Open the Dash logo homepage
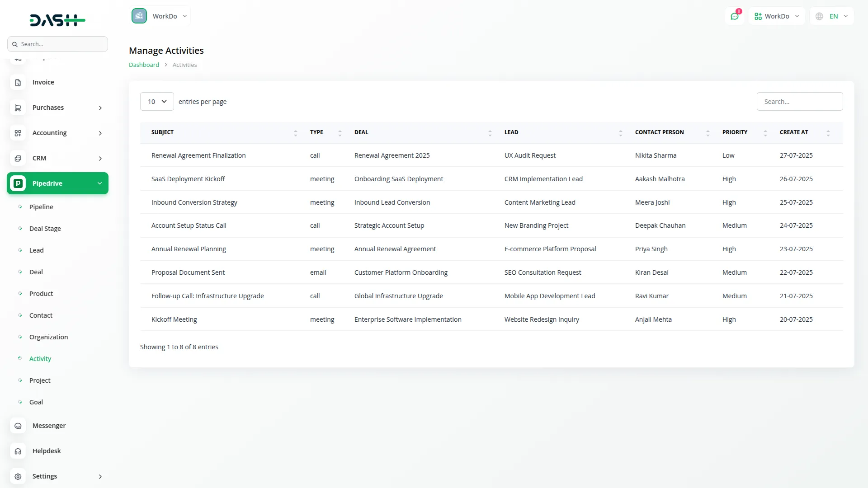The height and width of the screenshot is (488, 868). 57,20
